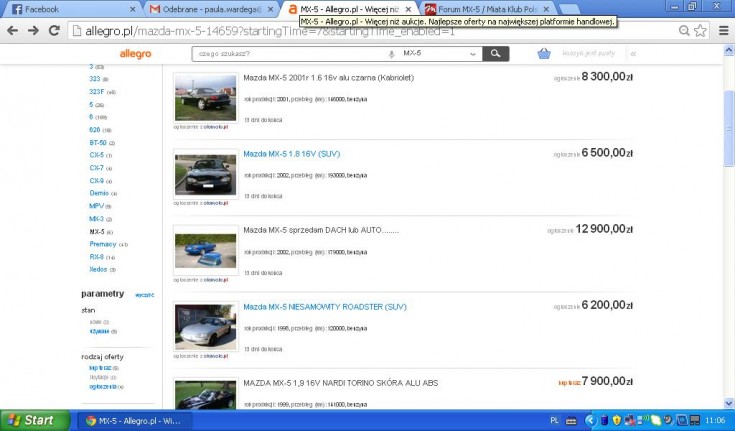Image resolution: width=735 pixels, height=431 pixels.
Task: Go forward with the browser forward arrow
Action: [x=33, y=31]
